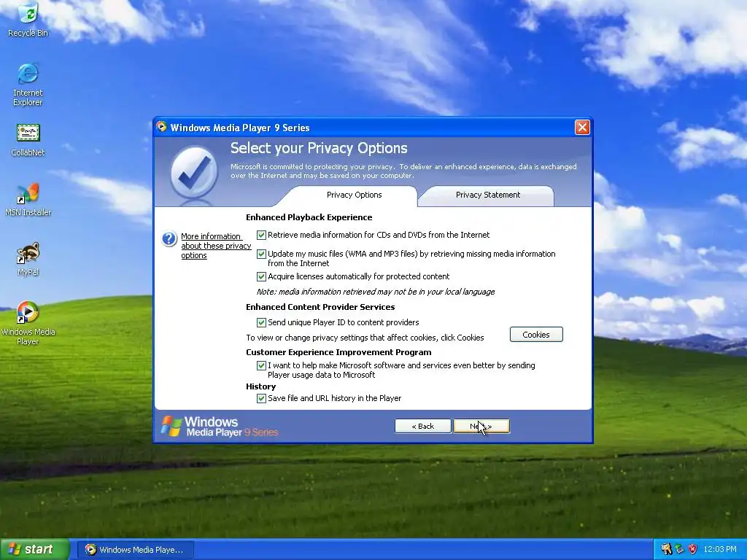Click the History section heading

coord(260,386)
